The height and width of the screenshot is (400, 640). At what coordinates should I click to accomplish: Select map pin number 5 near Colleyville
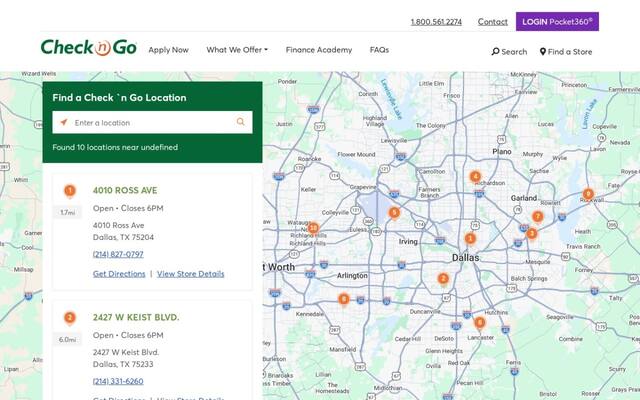click(394, 213)
